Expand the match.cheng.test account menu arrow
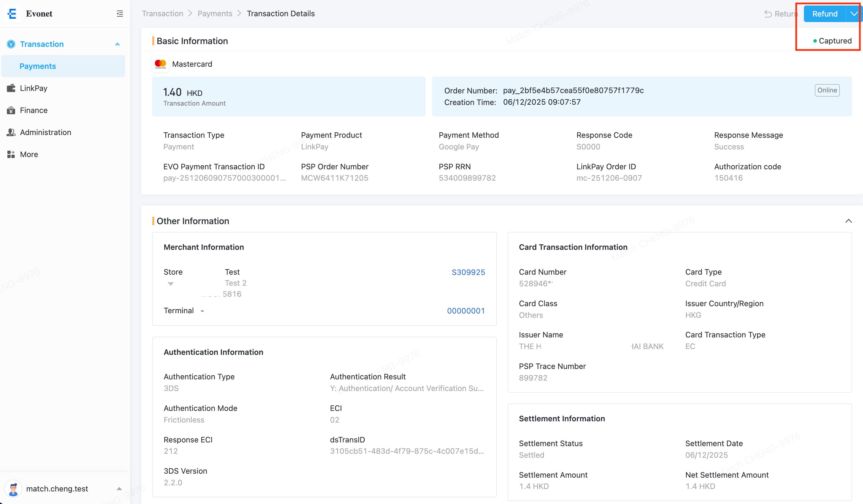 pos(119,489)
